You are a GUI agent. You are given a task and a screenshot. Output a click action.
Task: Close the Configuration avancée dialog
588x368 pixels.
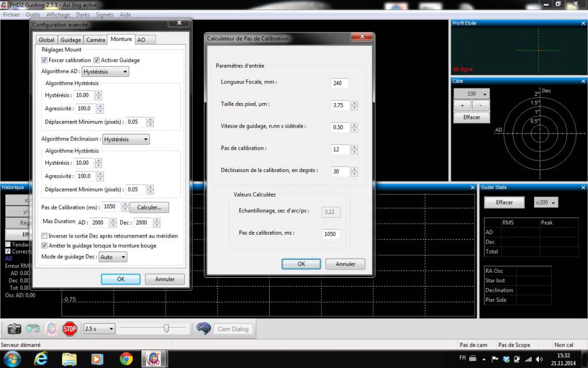(x=179, y=23)
